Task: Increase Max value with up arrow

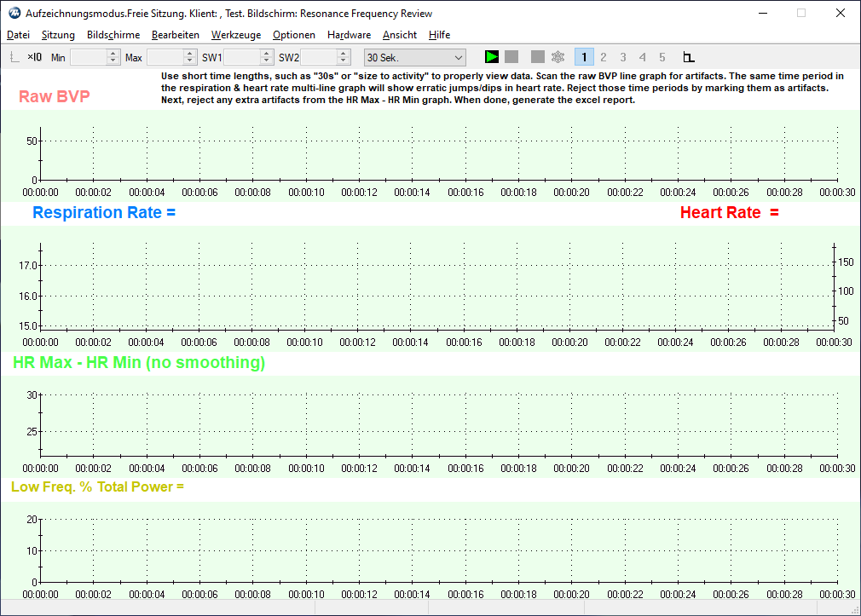Action: click(189, 54)
